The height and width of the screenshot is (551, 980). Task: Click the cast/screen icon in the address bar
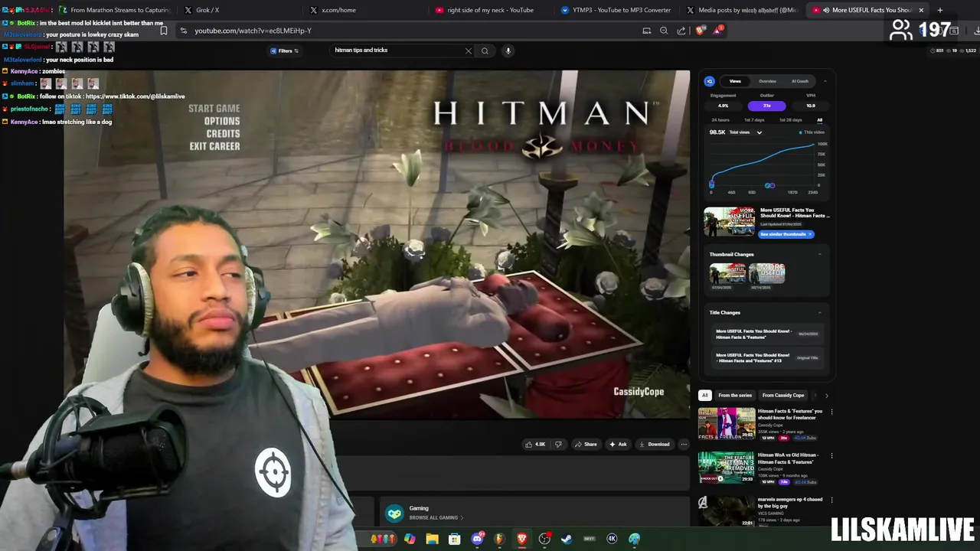pos(647,31)
